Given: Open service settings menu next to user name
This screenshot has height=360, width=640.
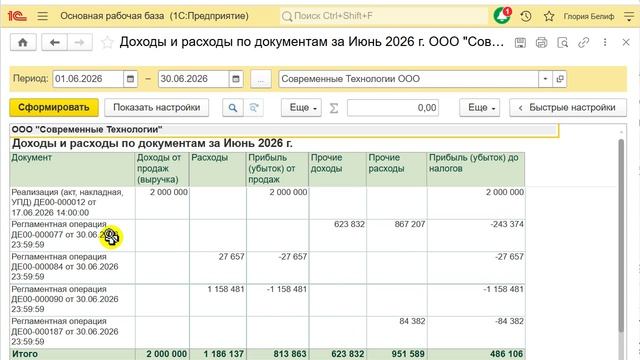Looking at the screenshot, I should coord(629,16).
